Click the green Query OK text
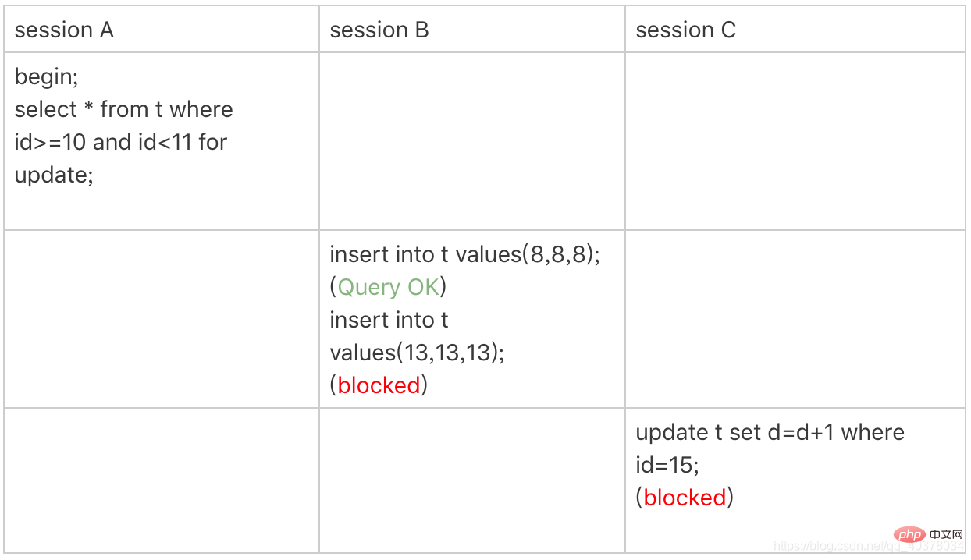Image resolution: width=971 pixels, height=560 pixels. 388,287
